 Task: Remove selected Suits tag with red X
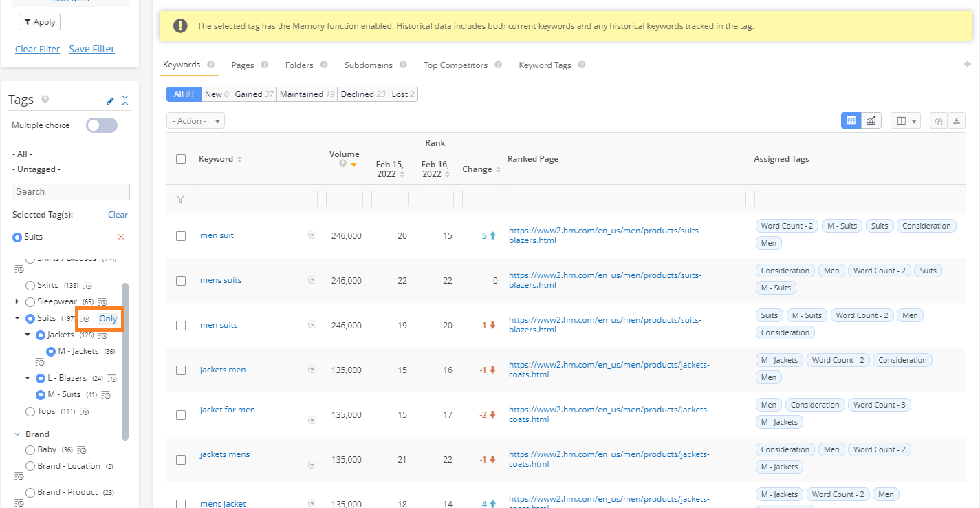tap(121, 237)
